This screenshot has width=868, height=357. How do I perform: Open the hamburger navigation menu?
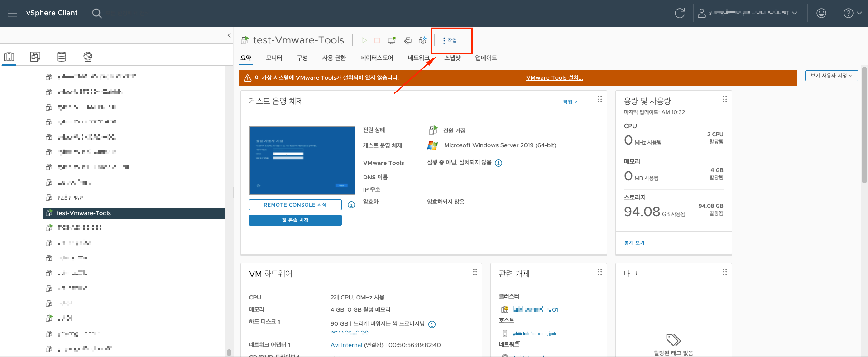pos(13,13)
